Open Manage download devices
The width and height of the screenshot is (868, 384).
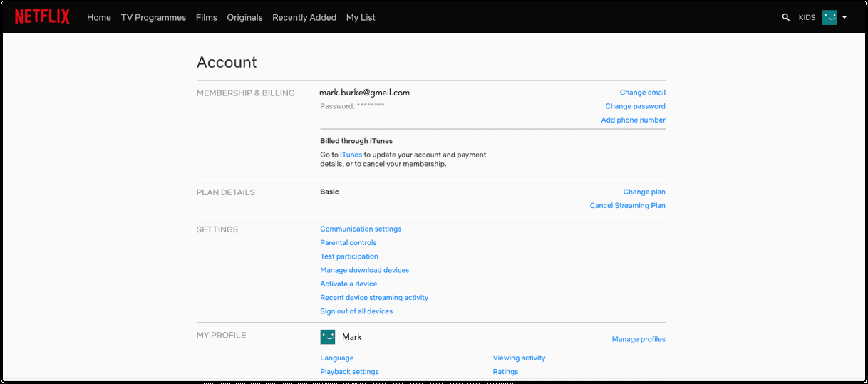[x=365, y=270]
